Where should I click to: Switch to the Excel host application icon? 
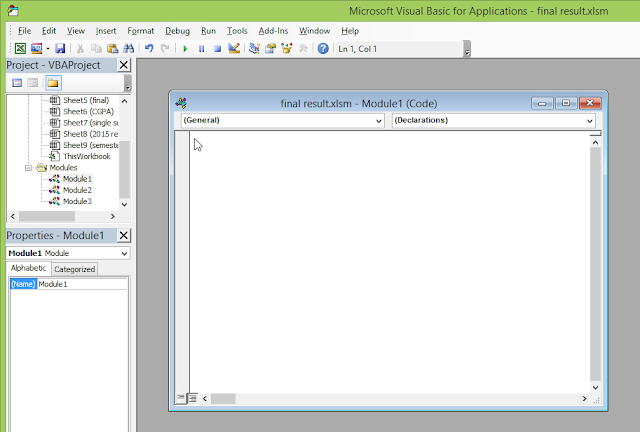(20, 49)
